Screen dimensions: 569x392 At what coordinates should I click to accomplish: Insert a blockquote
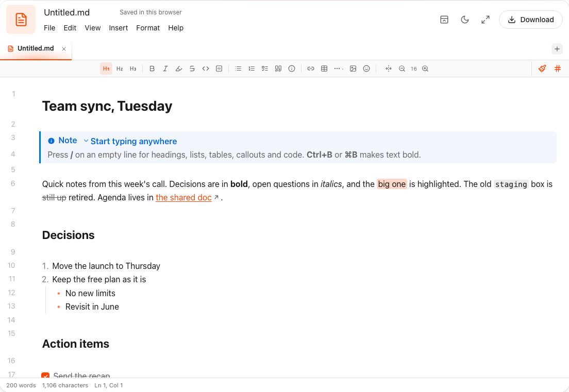(x=278, y=69)
